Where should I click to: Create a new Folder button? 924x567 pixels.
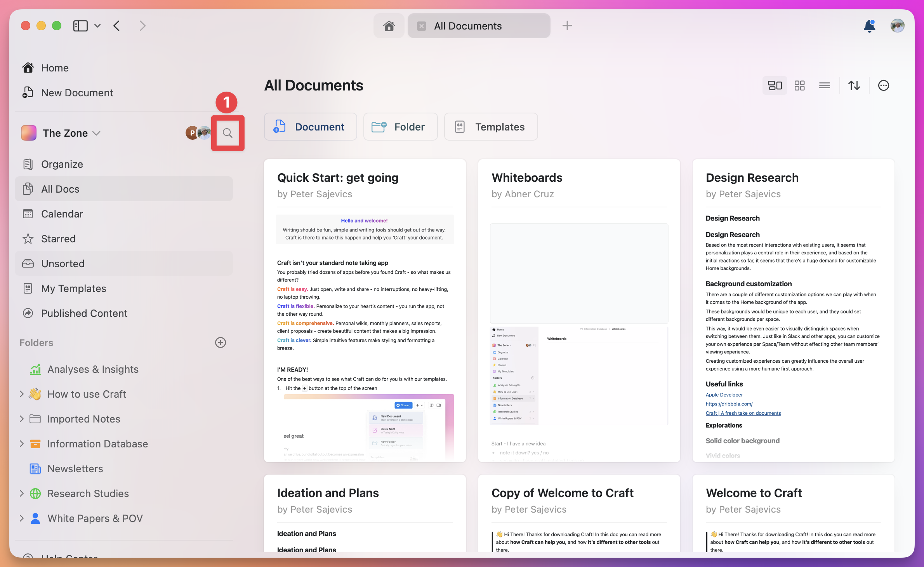click(x=400, y=127)
